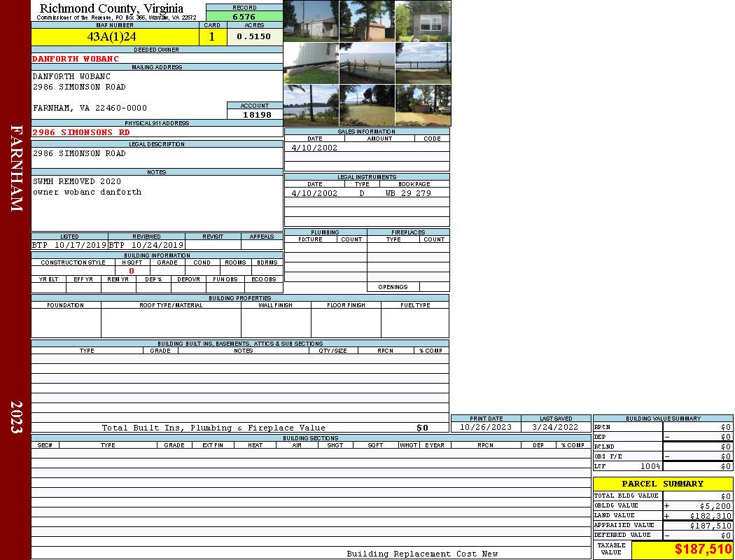Open the close-up photo of white trailer siding
The image size is (735, 560).
pyautogui.click(x=311, y=64)
